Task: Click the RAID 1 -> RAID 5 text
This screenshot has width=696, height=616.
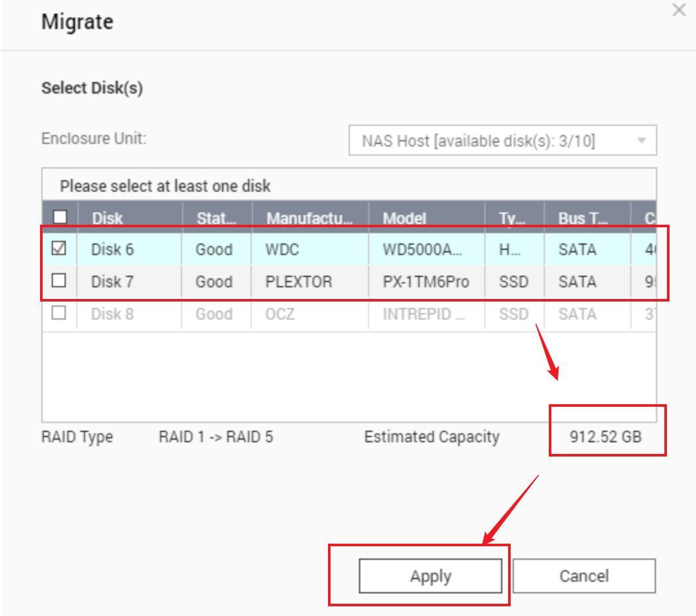Action: (x=216, y=436)
